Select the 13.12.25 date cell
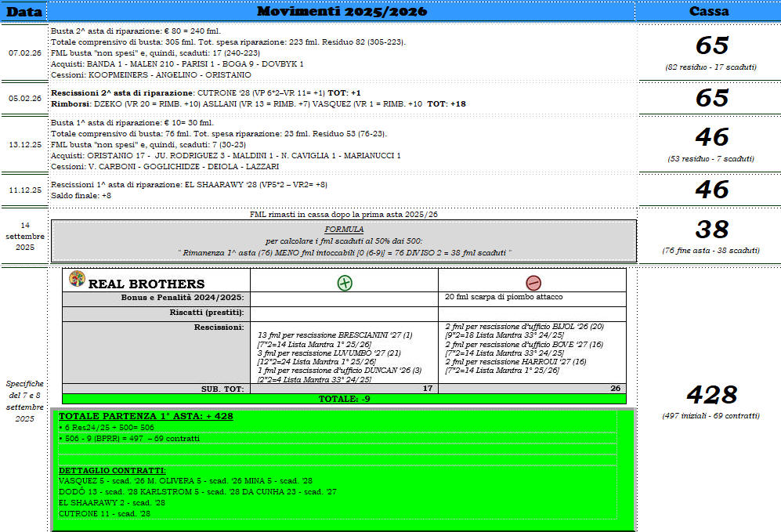The width and height of the screenshot is (781, 532). coord(24,145)
